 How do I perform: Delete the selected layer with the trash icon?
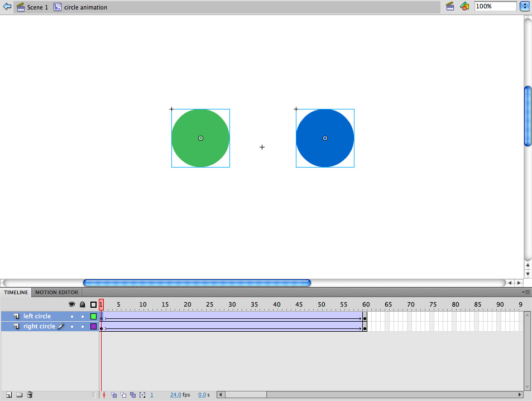coord(30,394)
